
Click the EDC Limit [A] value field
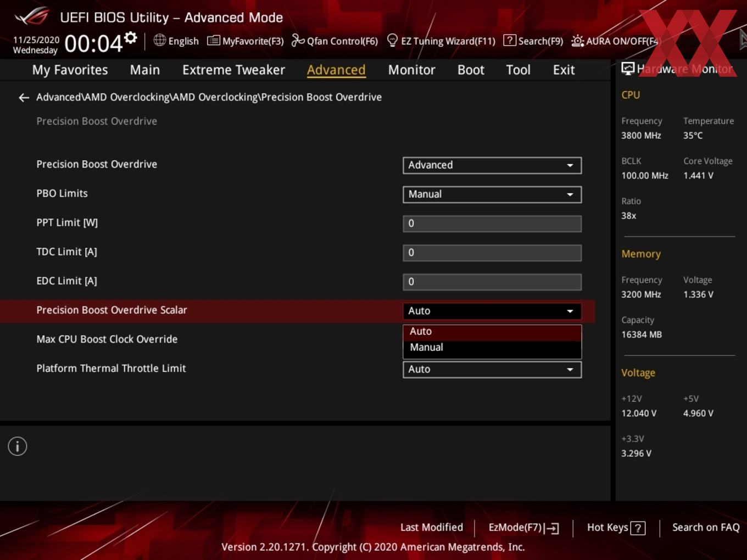(492, 282)
